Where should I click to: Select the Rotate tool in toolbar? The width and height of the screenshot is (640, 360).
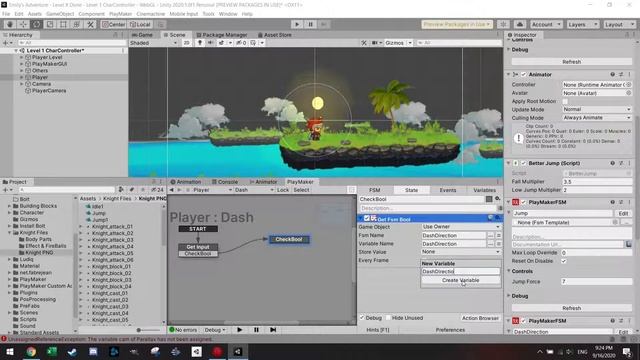(x=36, y=24)
